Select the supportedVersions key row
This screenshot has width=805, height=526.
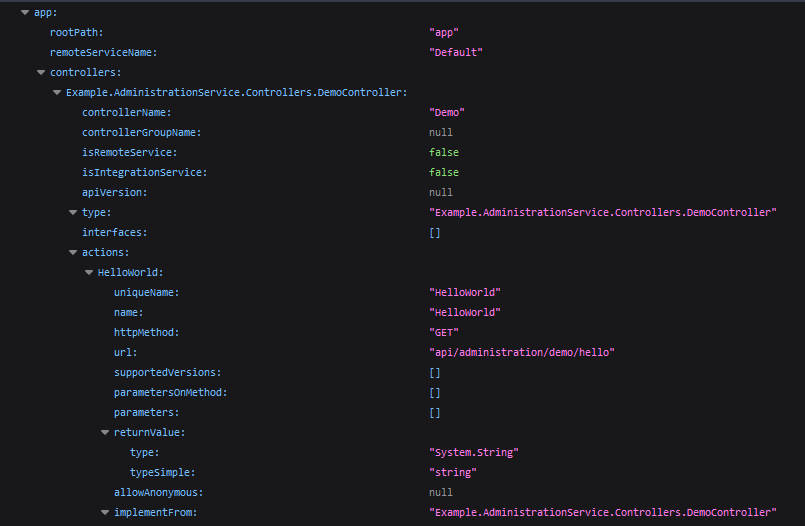(x=167, y=373)
